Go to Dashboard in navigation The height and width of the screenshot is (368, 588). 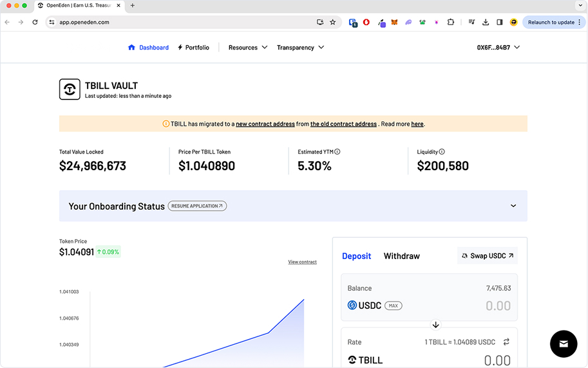coord(148,47)
